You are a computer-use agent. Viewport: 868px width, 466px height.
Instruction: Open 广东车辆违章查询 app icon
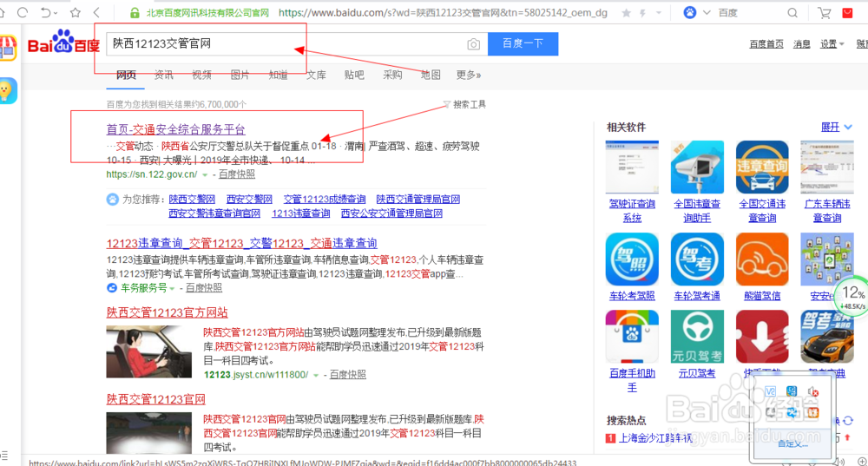(x=827, y=167)
